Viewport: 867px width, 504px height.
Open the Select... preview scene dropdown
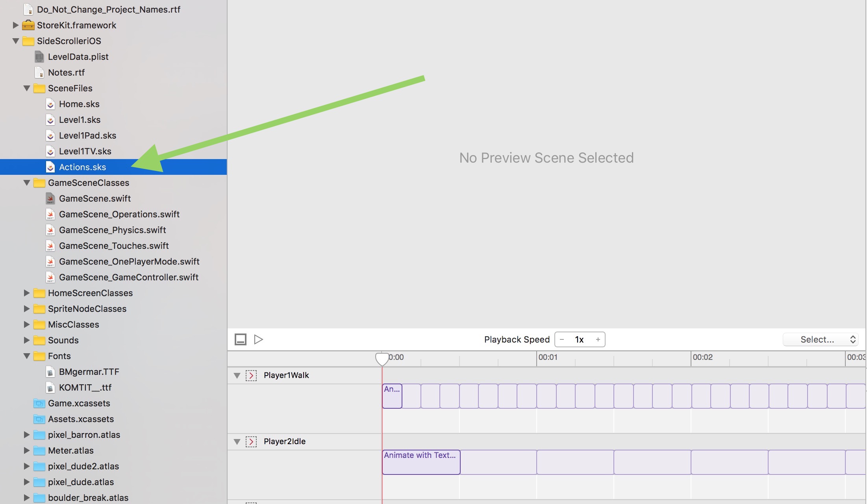pyautogui.click(x=821, y=339)
